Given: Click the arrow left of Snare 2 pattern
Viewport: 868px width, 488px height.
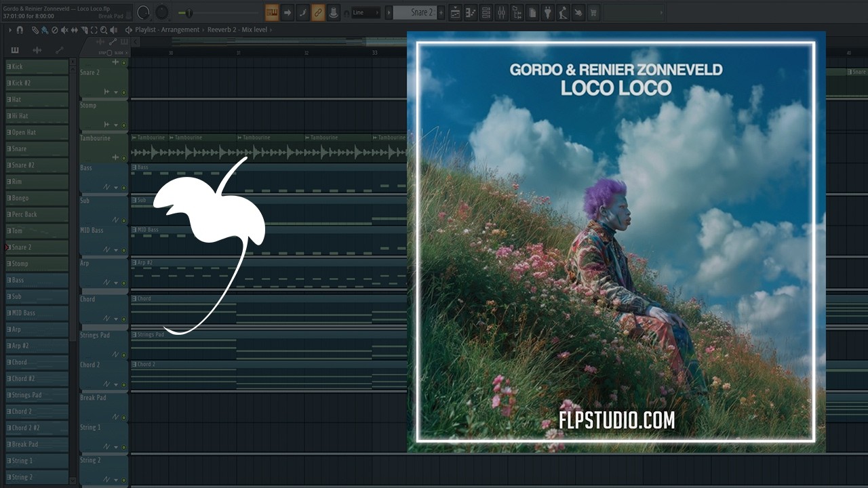Looking at the screenshot, I should 389,12.
